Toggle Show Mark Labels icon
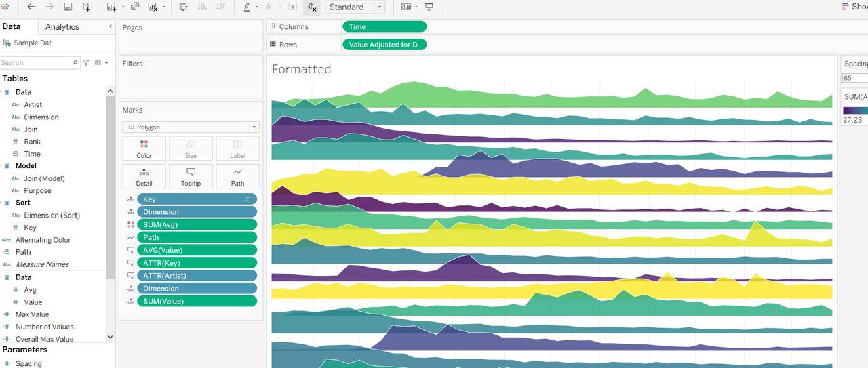 [x=292, y=7]
